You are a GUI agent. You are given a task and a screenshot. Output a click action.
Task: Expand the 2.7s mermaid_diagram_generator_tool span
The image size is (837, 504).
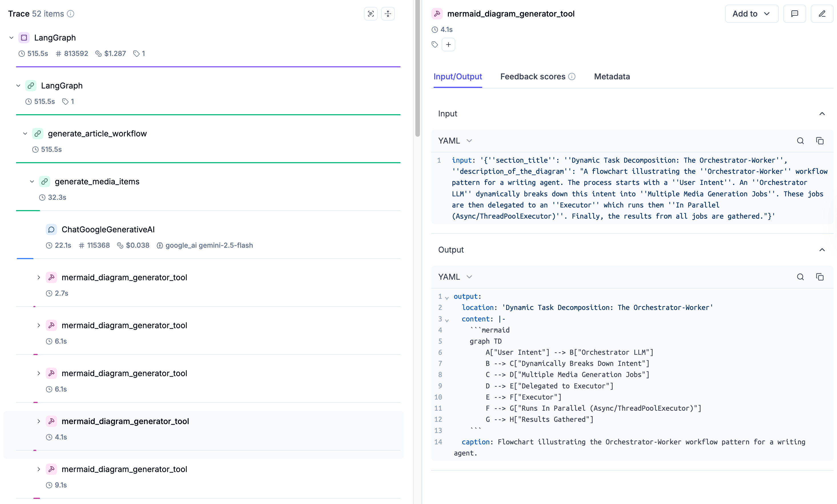(39, 277)
